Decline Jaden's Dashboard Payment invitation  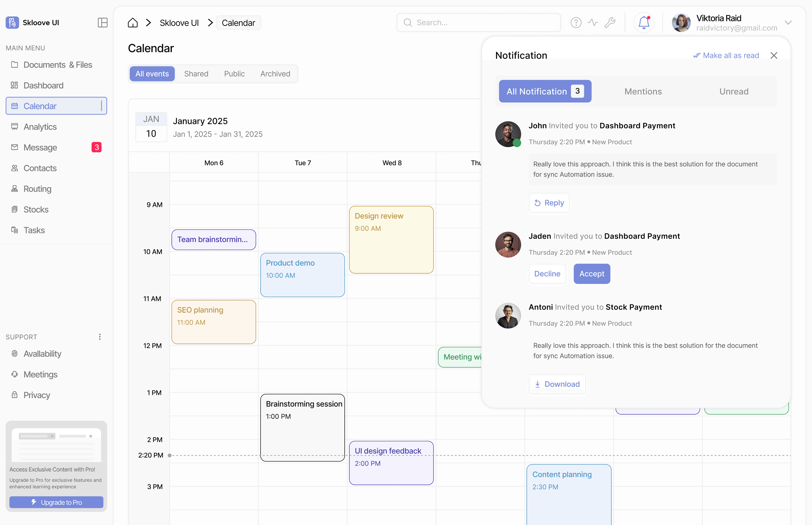(x=547, y=274)
